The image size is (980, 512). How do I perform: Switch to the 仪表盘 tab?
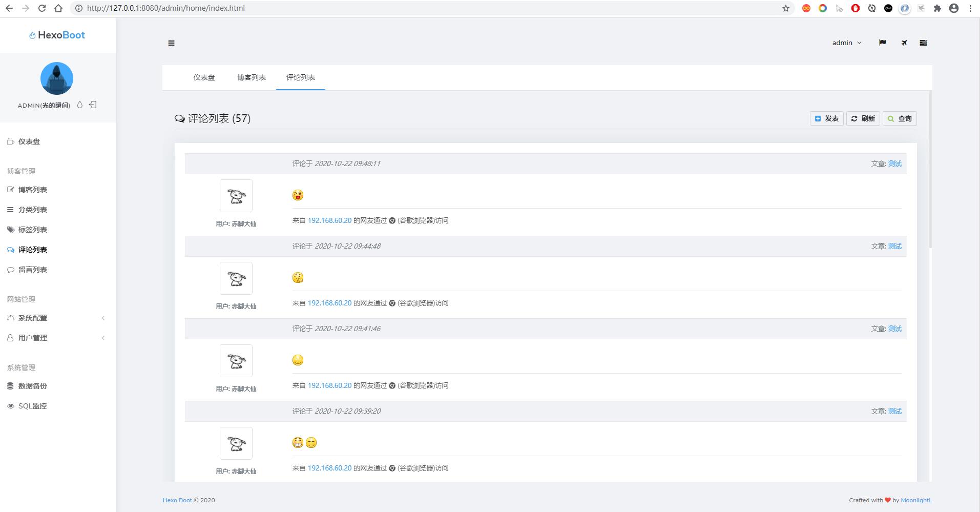coord(204,77)
